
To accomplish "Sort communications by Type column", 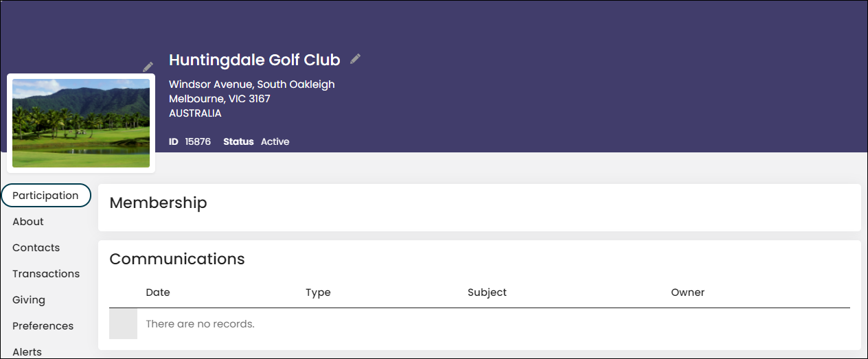I will pos(318,292).
